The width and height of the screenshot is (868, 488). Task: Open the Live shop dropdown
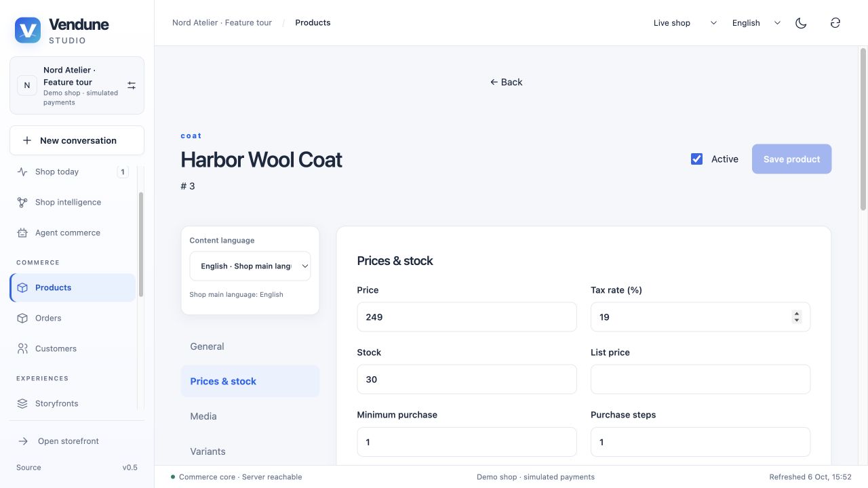684,23
